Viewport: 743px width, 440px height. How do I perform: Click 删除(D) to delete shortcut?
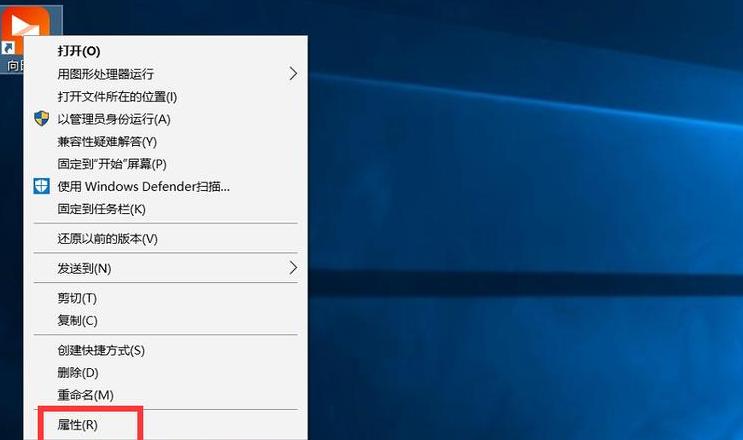click(78, 373)
